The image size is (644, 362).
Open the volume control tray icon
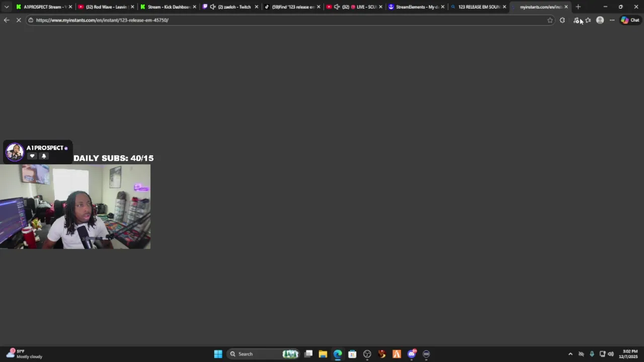611,354
